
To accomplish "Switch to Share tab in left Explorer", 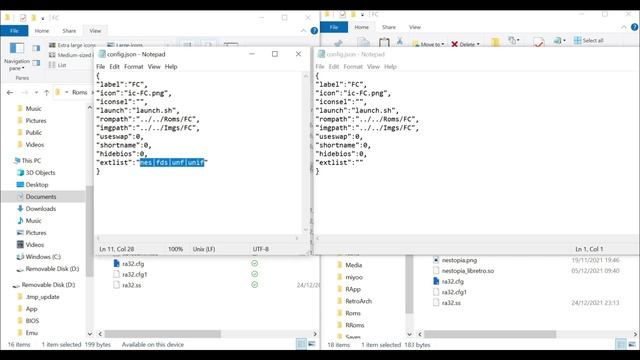I will pos(69,31).
